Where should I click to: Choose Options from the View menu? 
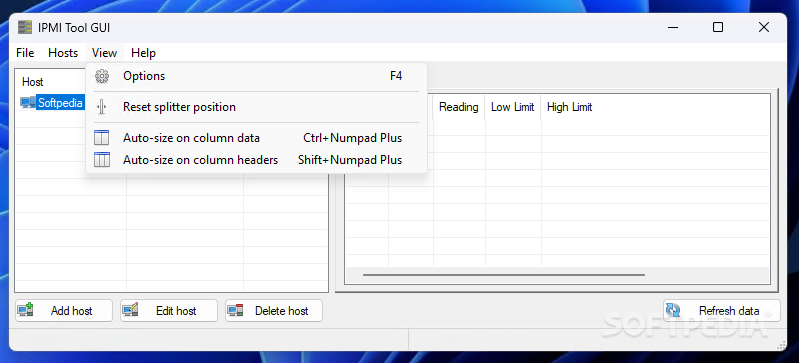(256, 76)
